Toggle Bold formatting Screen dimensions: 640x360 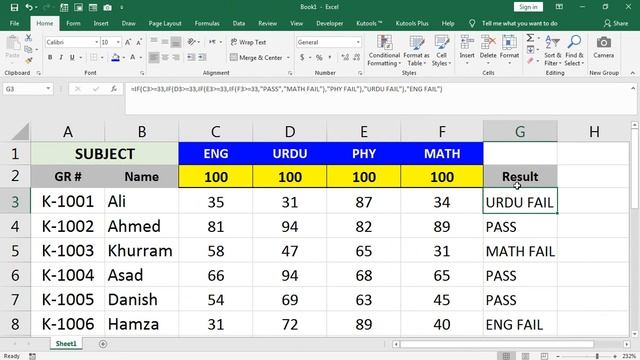point(50,58)
